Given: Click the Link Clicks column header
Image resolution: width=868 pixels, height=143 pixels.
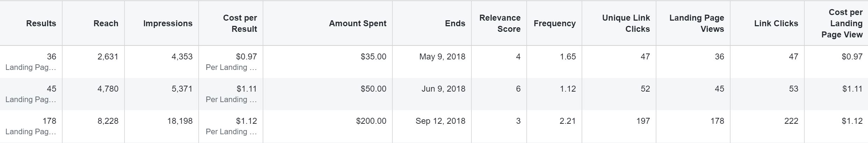Looking at the screenshot, I should [x=776, y=23].
